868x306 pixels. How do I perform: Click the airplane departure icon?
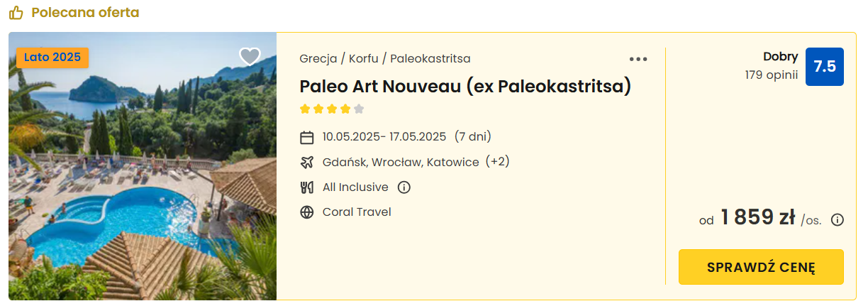coord(307,162)
